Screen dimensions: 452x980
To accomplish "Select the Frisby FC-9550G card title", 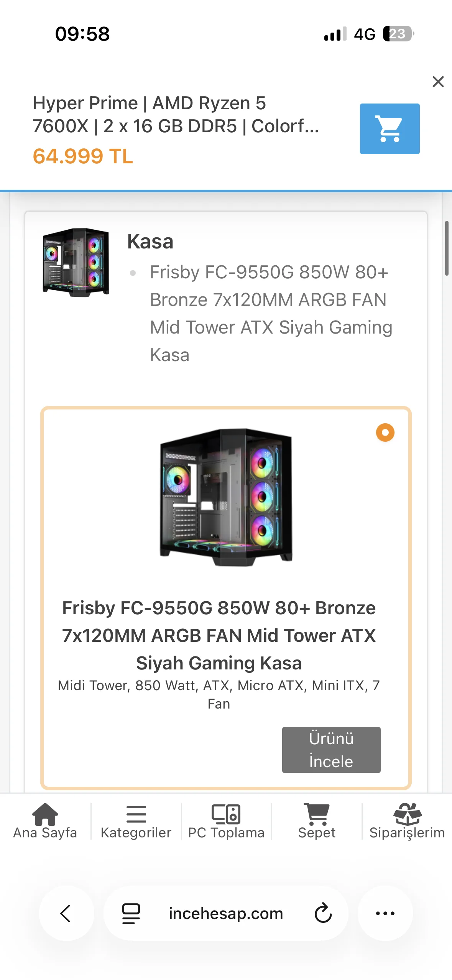I will 219,635.
